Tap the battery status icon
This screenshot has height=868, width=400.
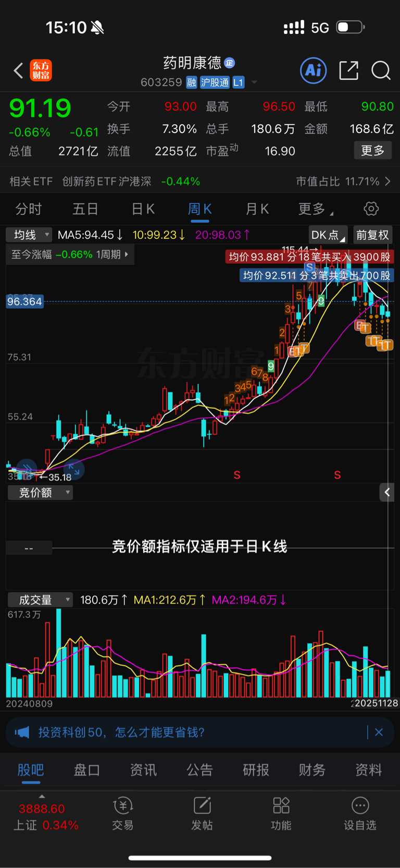[x=350, y=27]
